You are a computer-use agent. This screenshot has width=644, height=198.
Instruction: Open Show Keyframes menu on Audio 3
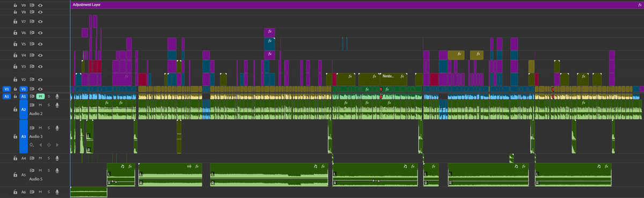(32, 145)
